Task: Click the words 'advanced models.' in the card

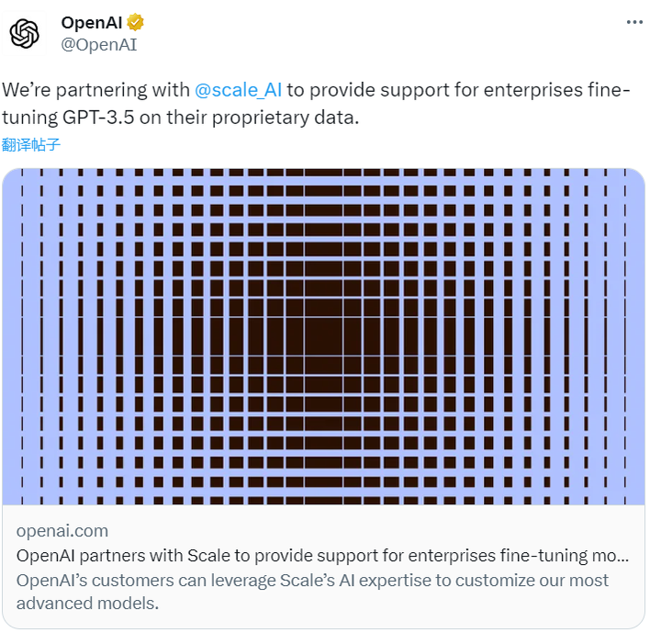Action: pos(88,604)
